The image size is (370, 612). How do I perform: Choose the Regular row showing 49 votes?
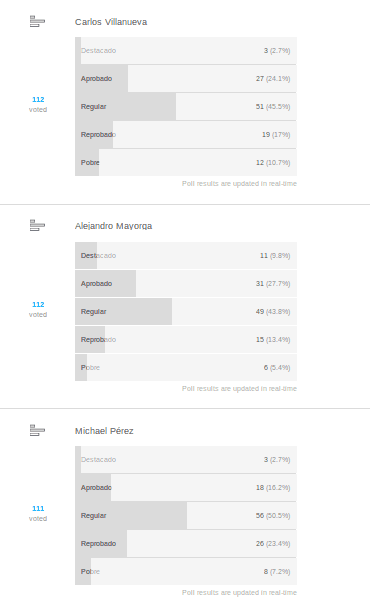click(186, 312)
